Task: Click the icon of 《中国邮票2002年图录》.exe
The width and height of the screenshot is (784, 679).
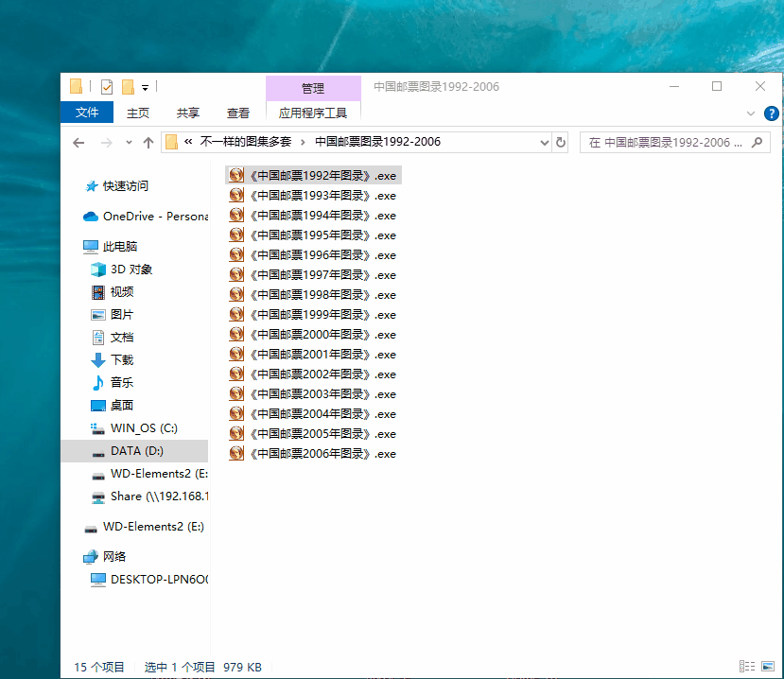Action: 236,374
